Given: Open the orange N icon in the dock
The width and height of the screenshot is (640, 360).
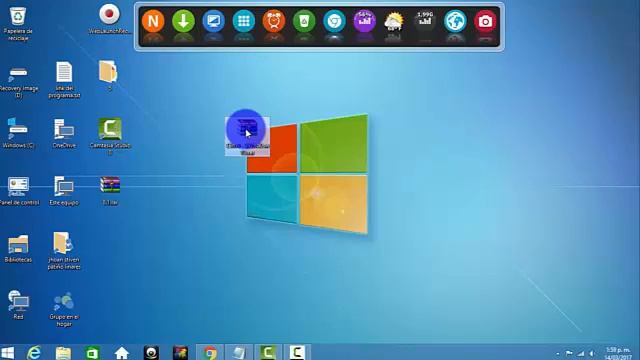Looking at the screenshot, I should tap(153, 21).
